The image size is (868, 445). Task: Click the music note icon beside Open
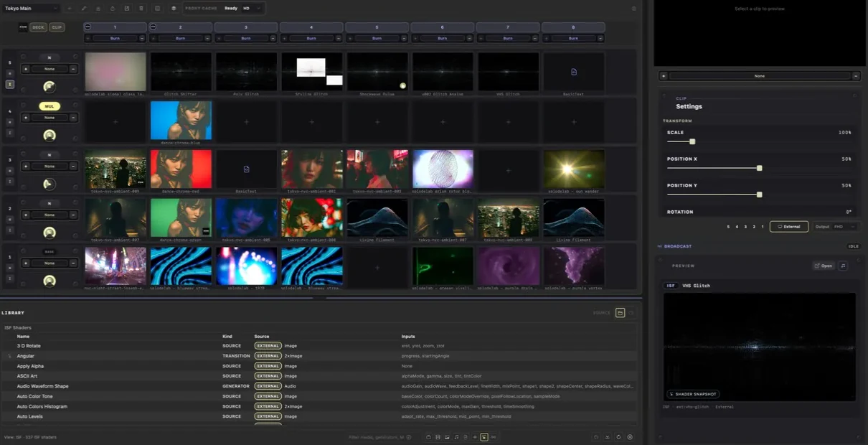point(843,266)
